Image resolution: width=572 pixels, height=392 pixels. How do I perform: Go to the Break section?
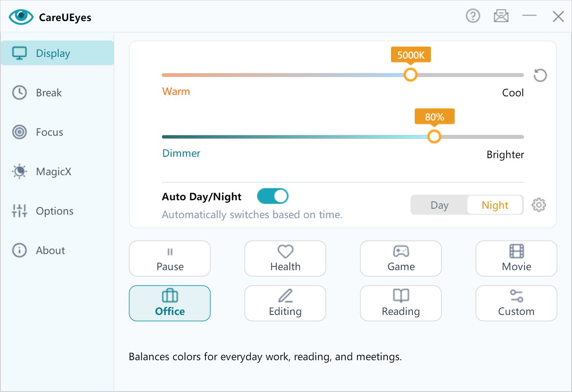pos(57,93)
